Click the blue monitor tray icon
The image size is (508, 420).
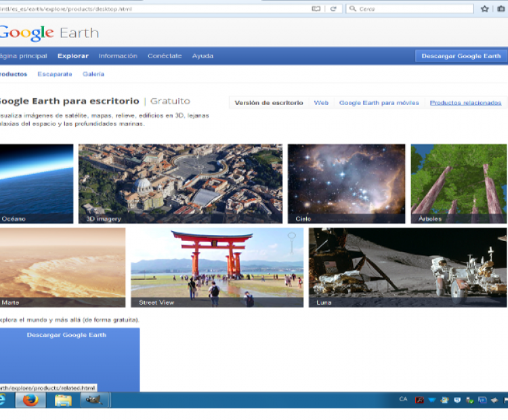click(482, 400)
